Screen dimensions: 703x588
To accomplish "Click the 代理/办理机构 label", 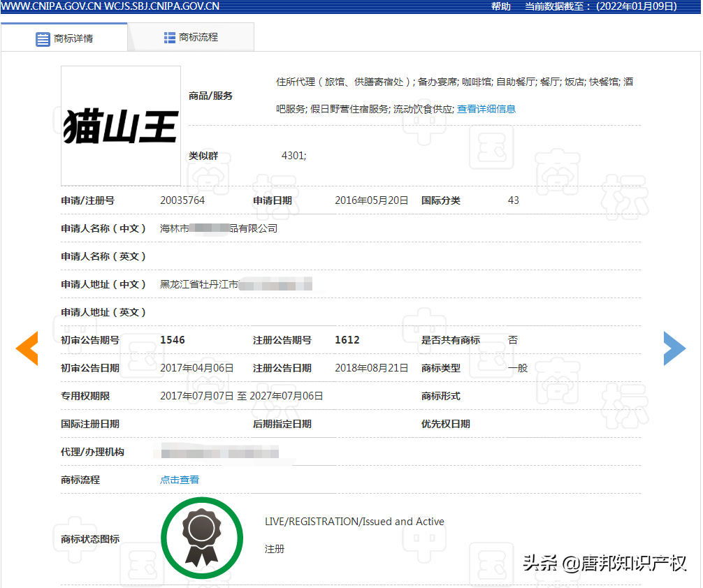I will 92,452.
